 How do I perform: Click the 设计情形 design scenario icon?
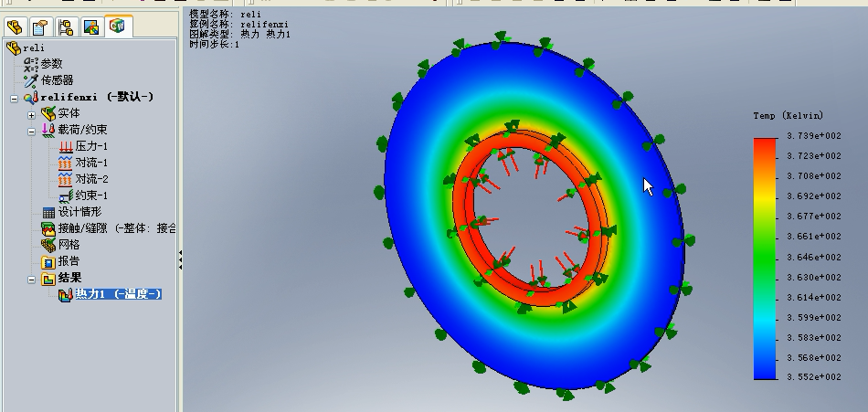(48, 212)
